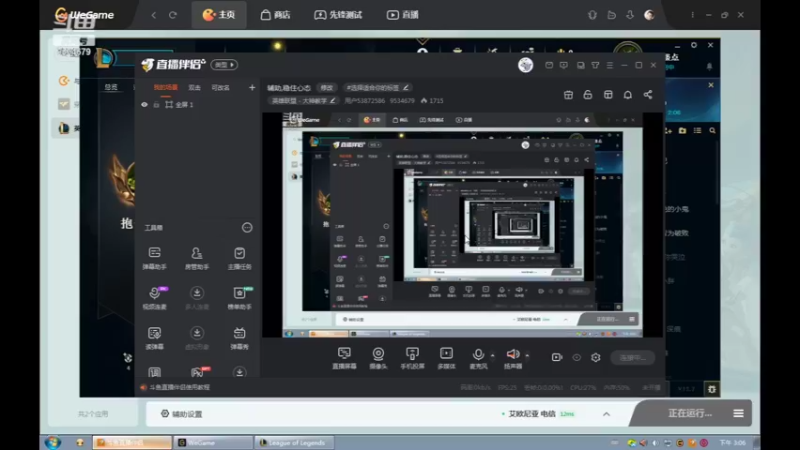Click the share icon above preview
Viewport: 800px width, 450px height.
pyautogui.click(x=647, y=95)
